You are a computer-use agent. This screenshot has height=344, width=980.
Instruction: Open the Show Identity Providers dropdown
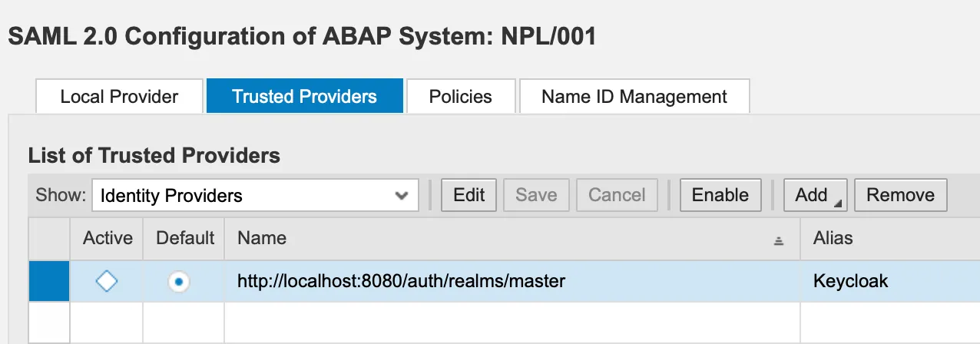coord(255,196)
